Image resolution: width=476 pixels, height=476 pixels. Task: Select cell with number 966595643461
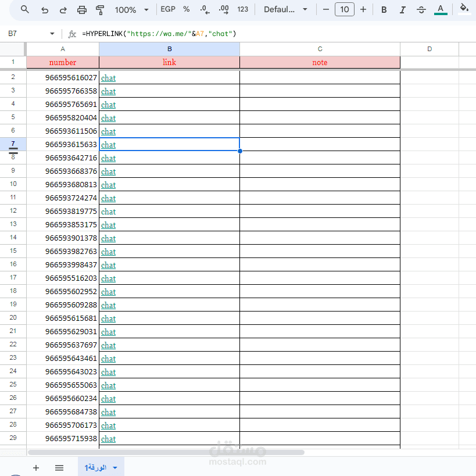pos(63,358)
